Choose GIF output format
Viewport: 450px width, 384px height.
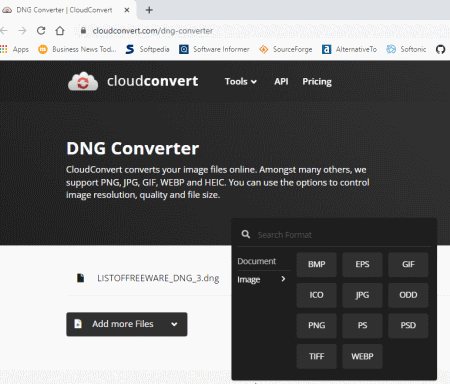click(408, 264)
